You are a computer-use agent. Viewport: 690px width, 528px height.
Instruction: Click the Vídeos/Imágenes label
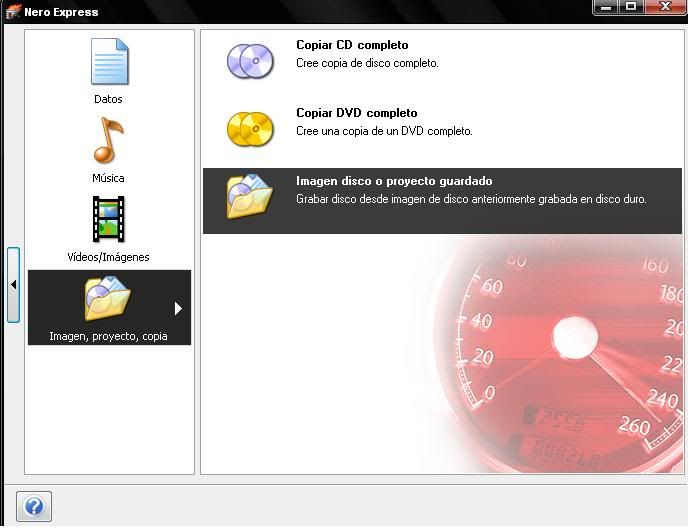click(x=108, y=257)
